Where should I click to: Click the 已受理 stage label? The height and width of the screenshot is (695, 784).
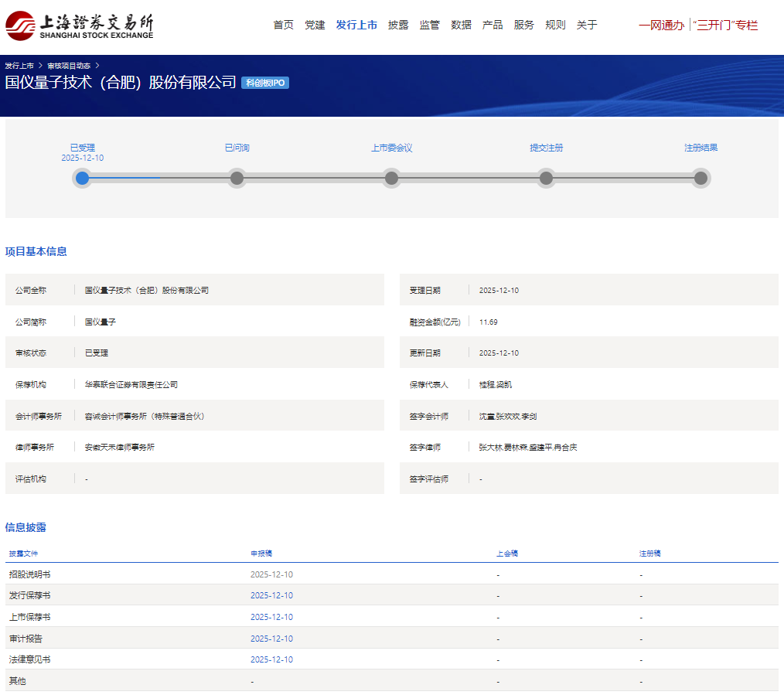83,148
